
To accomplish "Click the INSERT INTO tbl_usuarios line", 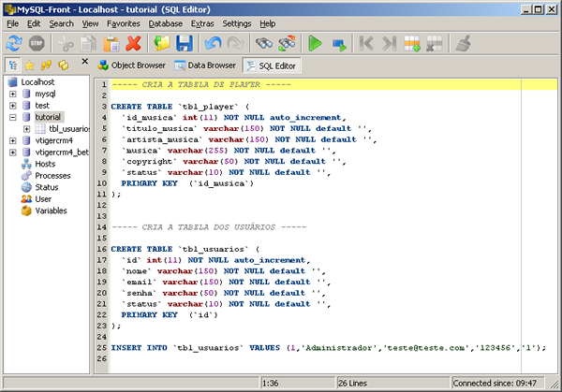I will click(329, 348).
